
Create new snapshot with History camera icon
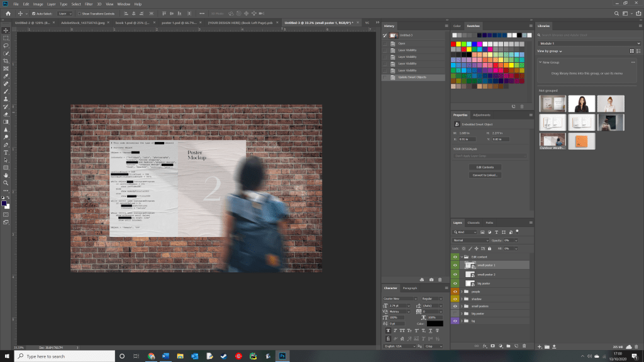pyautogui.click(x=431, y=279)
